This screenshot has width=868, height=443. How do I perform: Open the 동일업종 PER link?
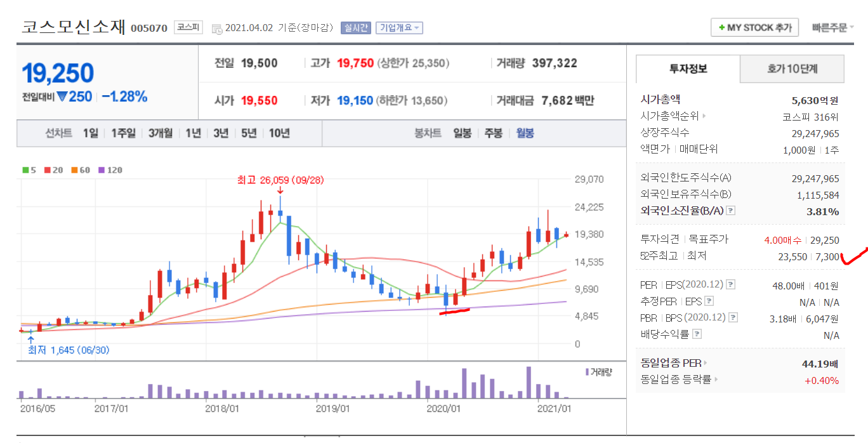pos(674,364)
